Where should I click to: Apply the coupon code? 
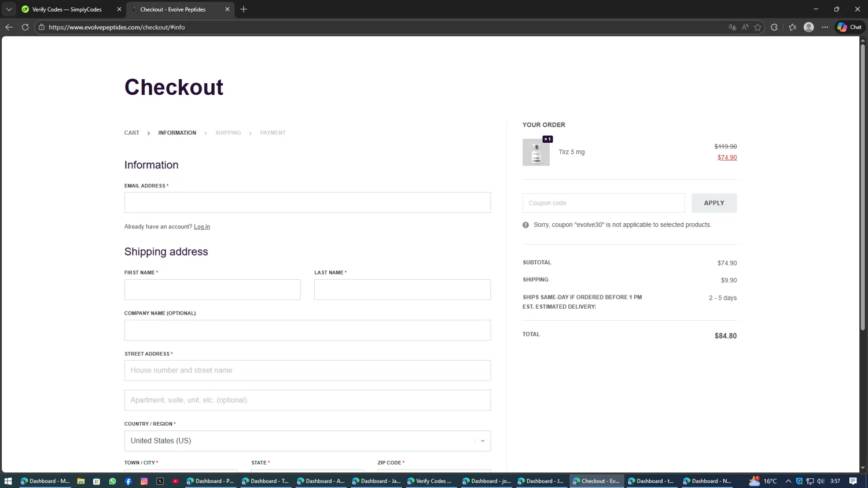pos(714,203)
